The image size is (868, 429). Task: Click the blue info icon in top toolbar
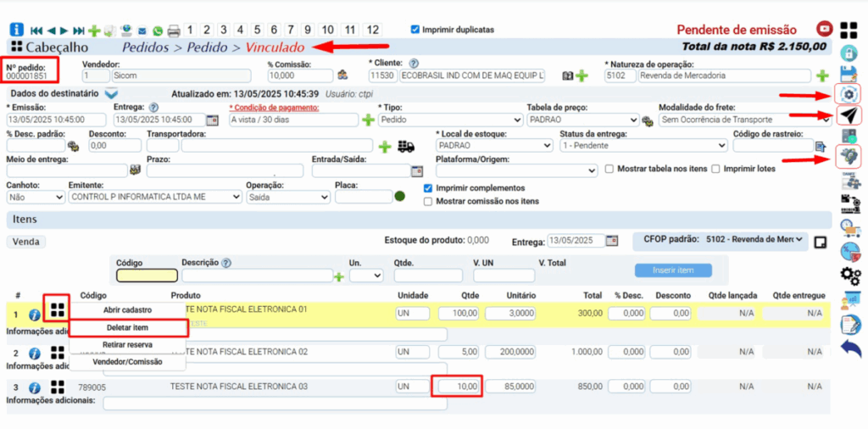pos(17,30)
